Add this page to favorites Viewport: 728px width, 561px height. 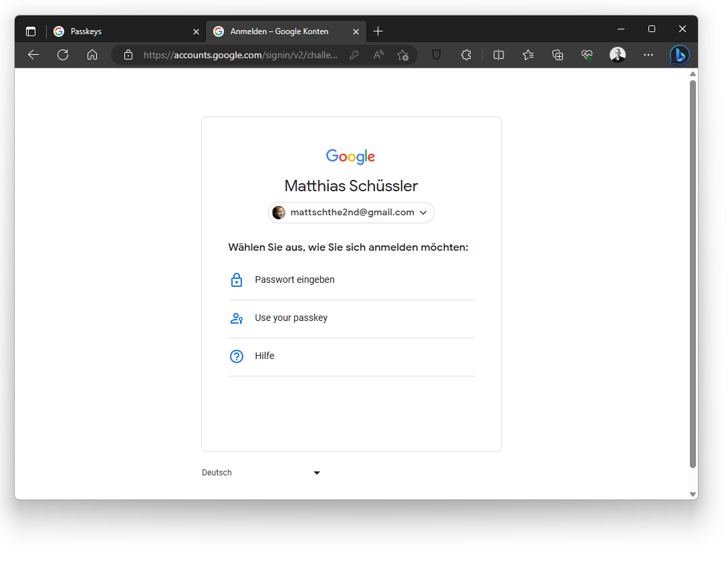[x=402, y=55]
